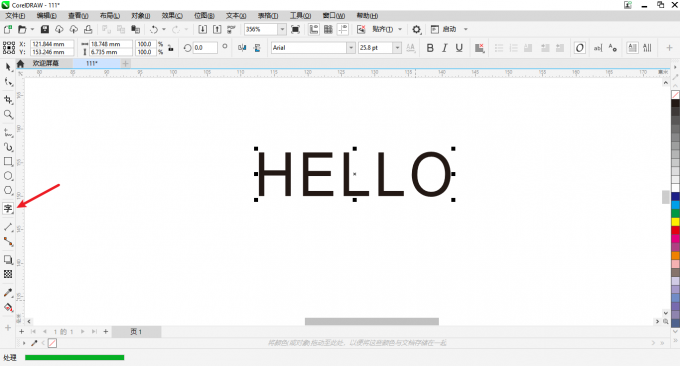Open the Options gear icon
The height and width of the screenshot is (366, 680).
click(416, 29)
